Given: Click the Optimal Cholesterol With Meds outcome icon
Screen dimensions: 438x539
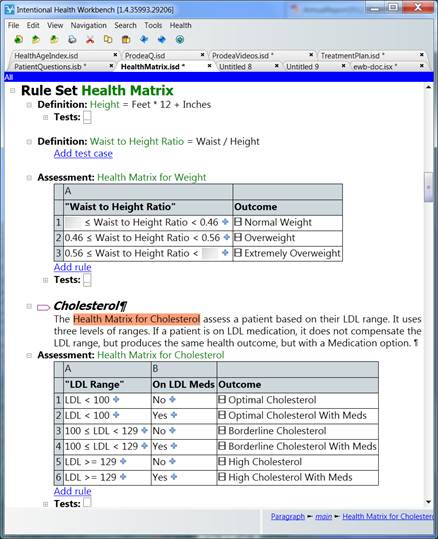Looking at the screenshot, I should [x=222, y=415].
